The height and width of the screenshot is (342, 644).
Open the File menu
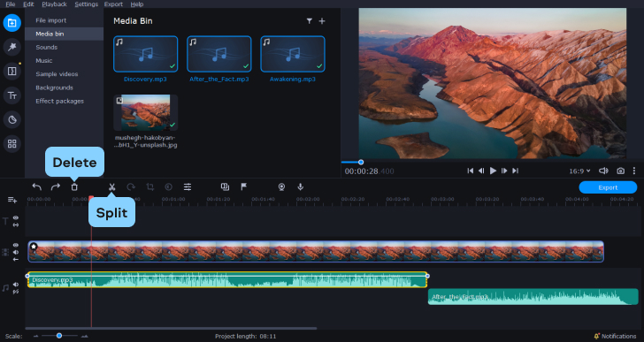[x=11, y=4]
